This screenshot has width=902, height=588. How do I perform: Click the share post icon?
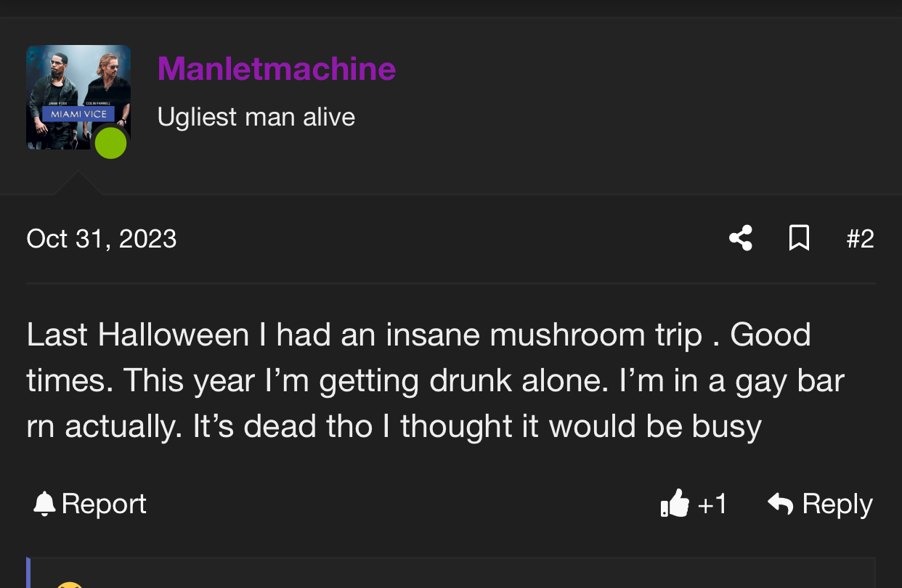[x=740, y=238]
